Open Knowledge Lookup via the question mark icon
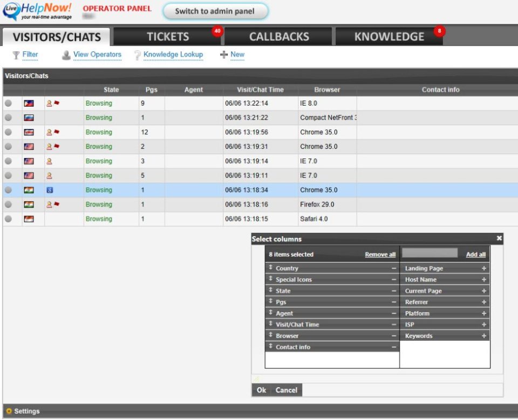This screenshot has width=518, height=420. pyautogui.click(x=137, y=54)
